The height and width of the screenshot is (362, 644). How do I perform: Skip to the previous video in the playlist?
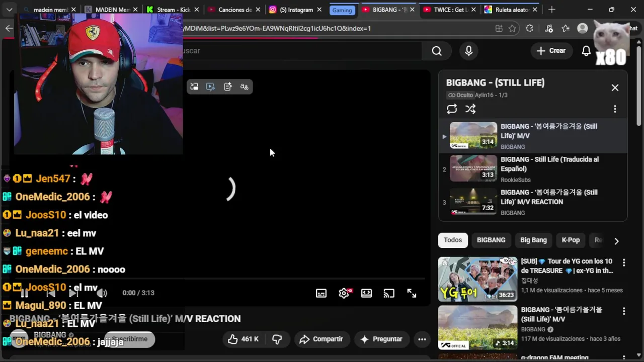tap(50, 293)
